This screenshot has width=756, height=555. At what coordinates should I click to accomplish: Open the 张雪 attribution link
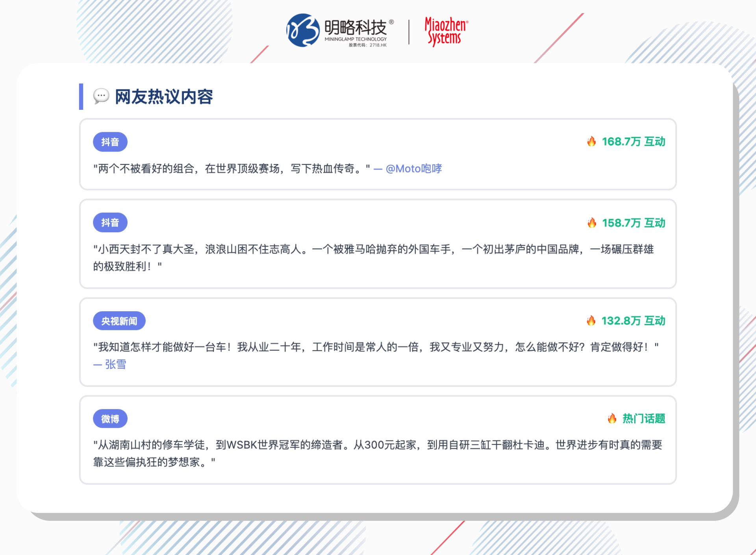(x=116, y=364)
